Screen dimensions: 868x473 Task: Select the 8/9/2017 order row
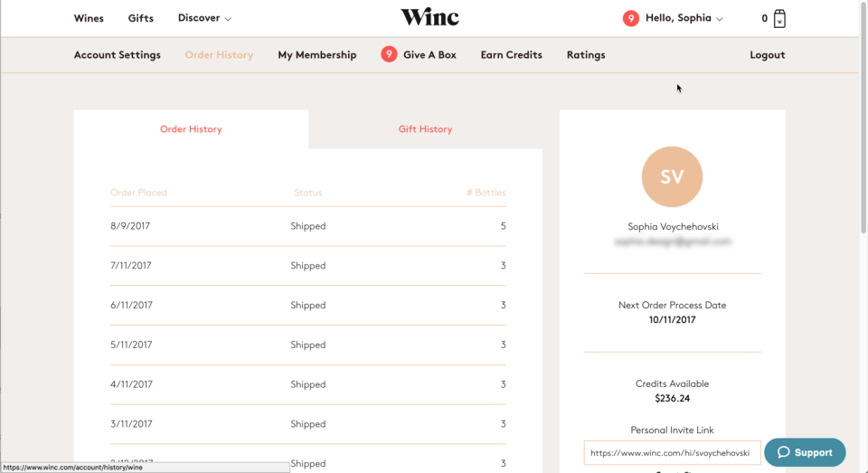307,226
